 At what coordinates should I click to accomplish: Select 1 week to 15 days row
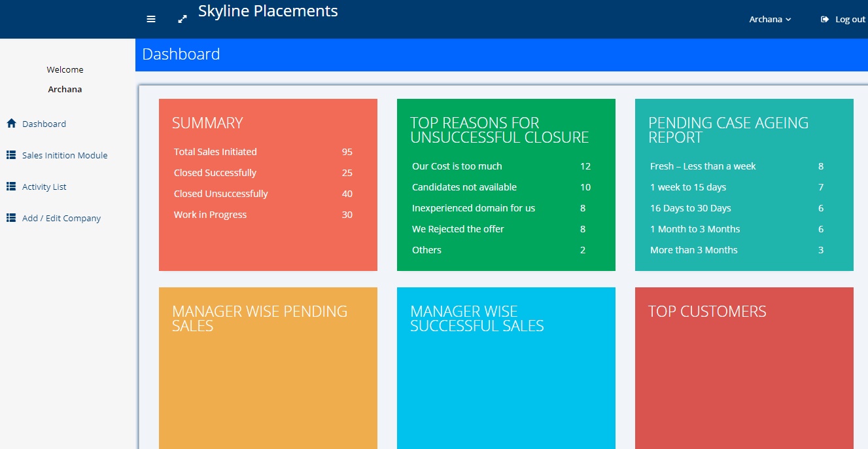[x=740, y=187]
